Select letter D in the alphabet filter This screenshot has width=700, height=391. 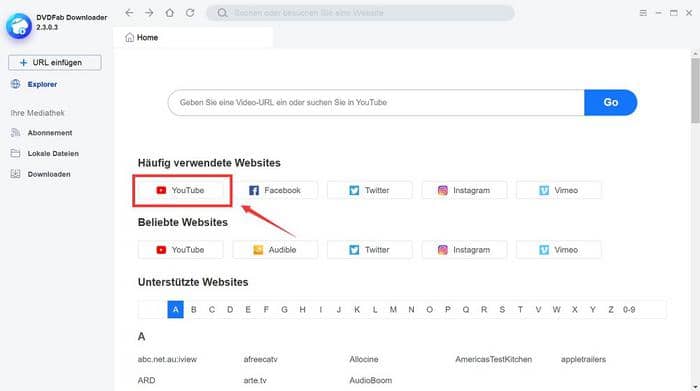(x=230, y=309)
